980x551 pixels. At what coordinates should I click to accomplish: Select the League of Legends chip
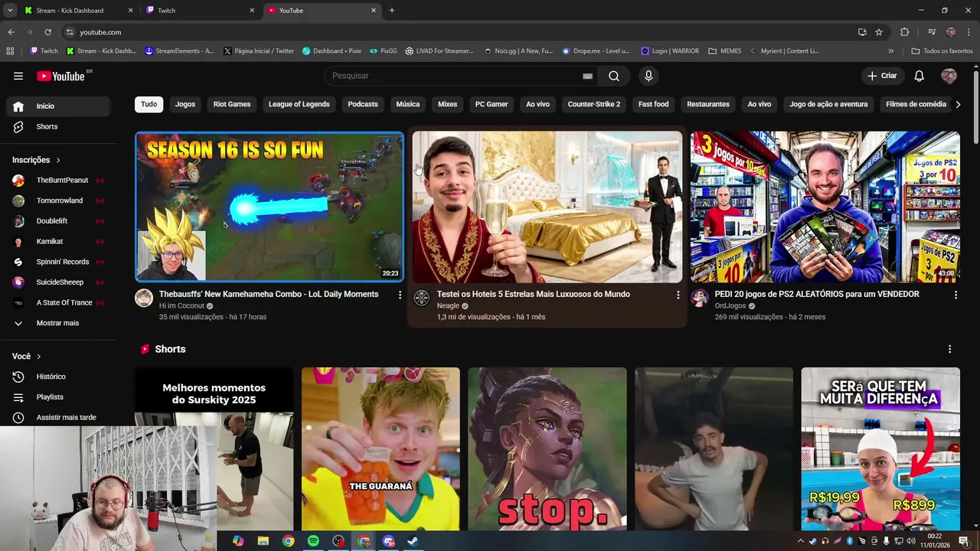[299, 104]
